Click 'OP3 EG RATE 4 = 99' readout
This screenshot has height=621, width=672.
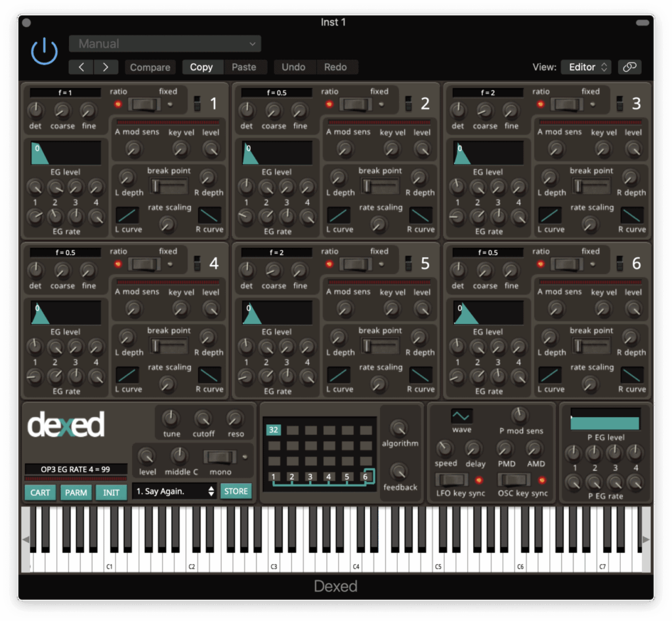75,470
